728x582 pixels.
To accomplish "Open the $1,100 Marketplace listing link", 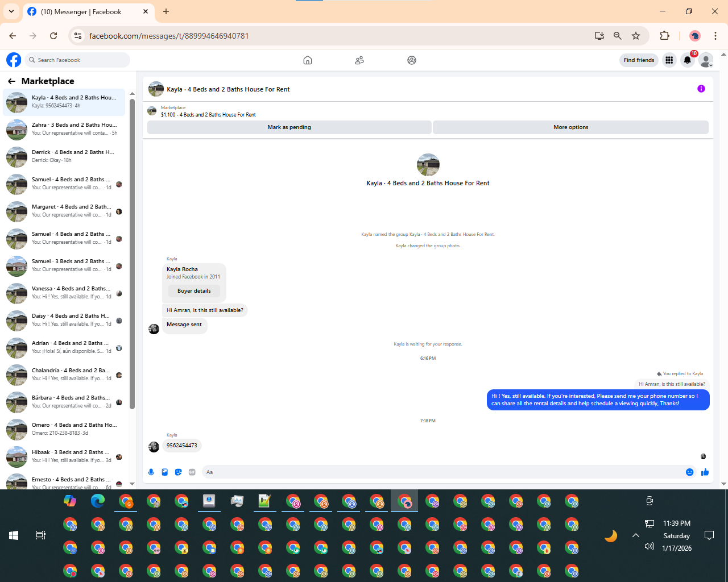I will coord(208,115).
